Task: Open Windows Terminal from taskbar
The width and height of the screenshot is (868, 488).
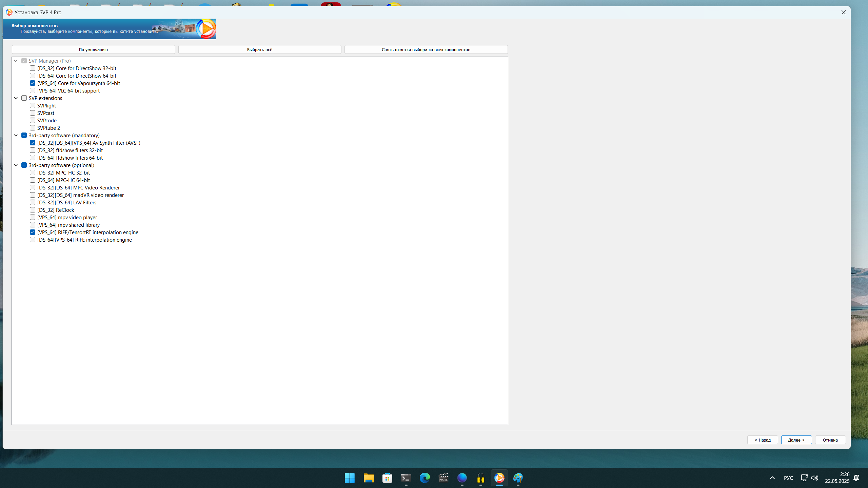Action: point(406,478)
